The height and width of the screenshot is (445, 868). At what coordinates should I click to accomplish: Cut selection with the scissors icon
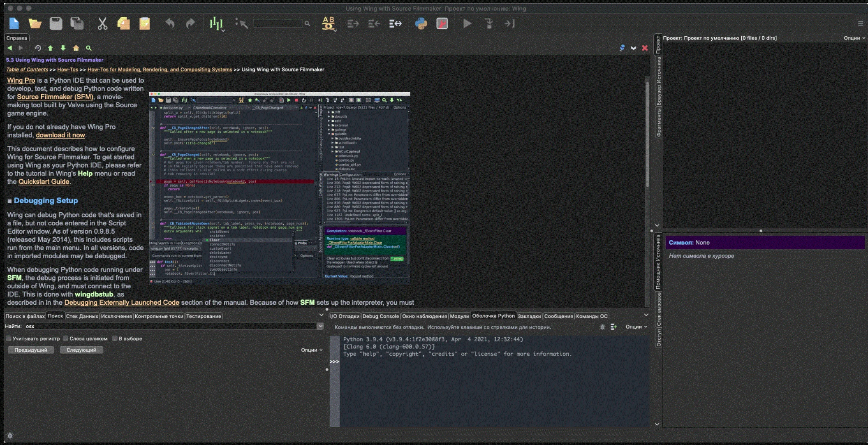(102, 23)
